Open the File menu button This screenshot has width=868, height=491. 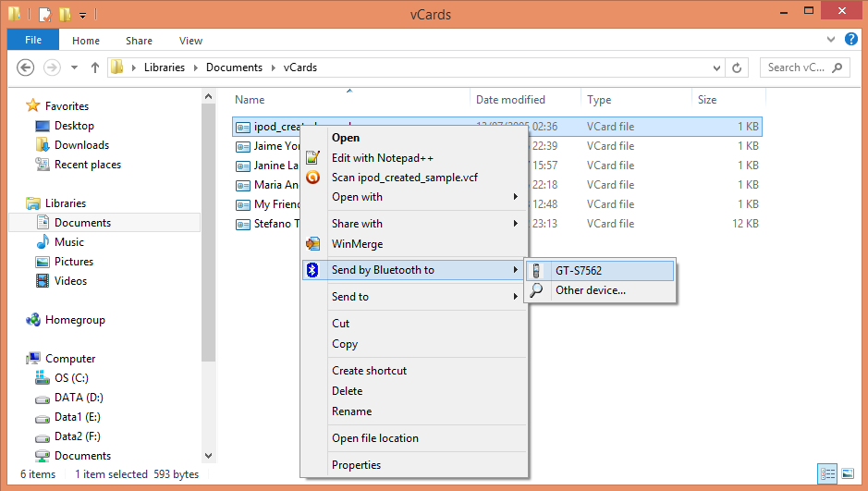coord(33,41)
